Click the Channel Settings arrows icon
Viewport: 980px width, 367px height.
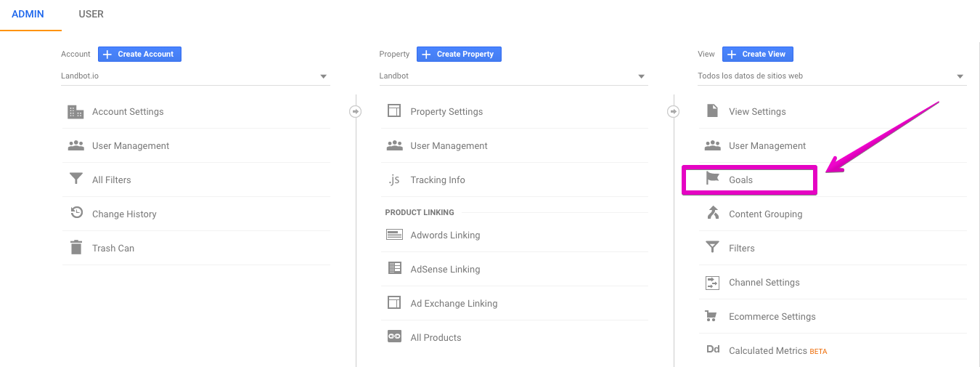(713, 282)
